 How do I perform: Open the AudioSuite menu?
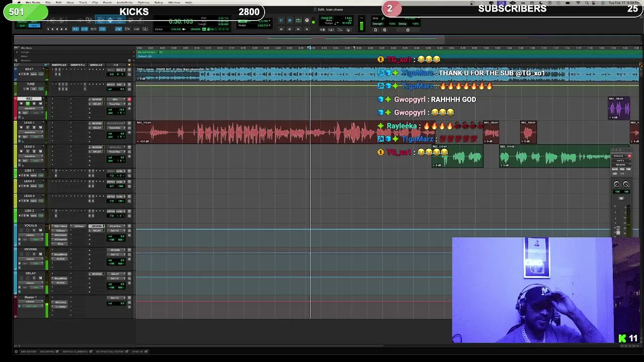point(124,3)
